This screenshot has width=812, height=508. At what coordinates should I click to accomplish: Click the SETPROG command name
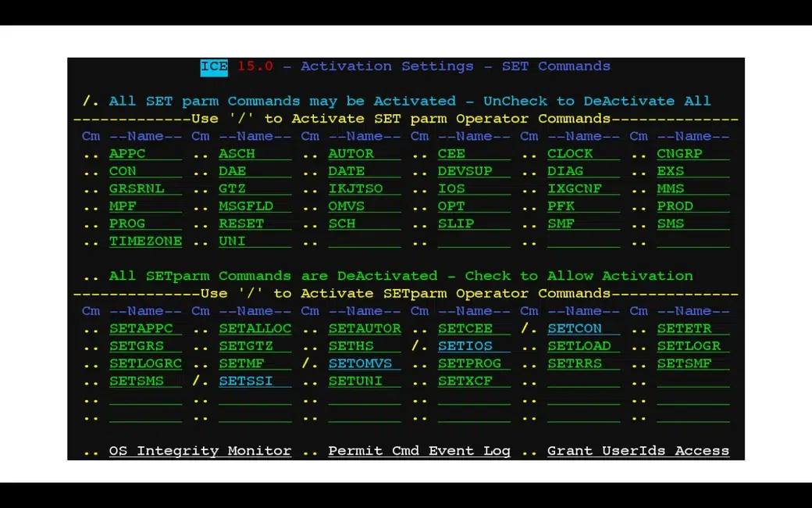(x=469, y=364)
